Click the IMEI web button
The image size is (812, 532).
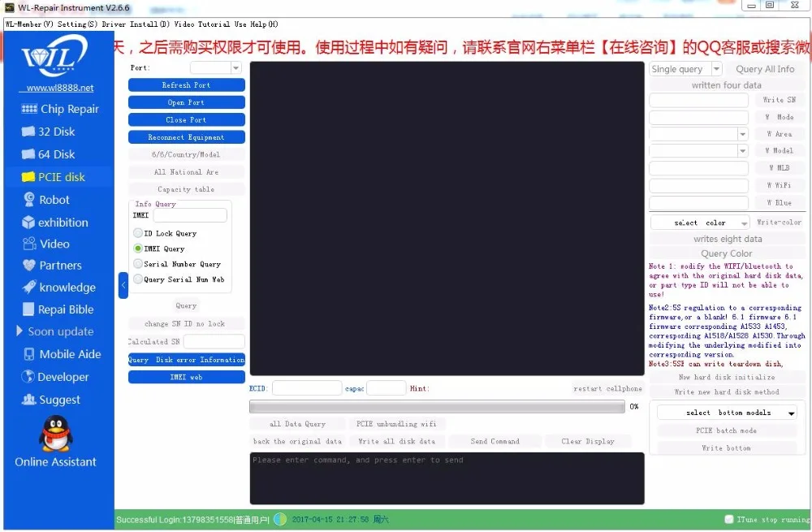click(x=187, y=377)
